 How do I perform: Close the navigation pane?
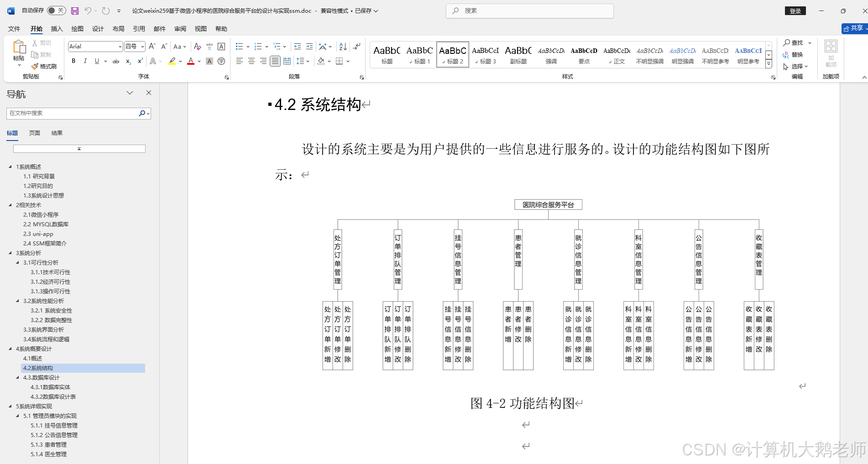149,93
